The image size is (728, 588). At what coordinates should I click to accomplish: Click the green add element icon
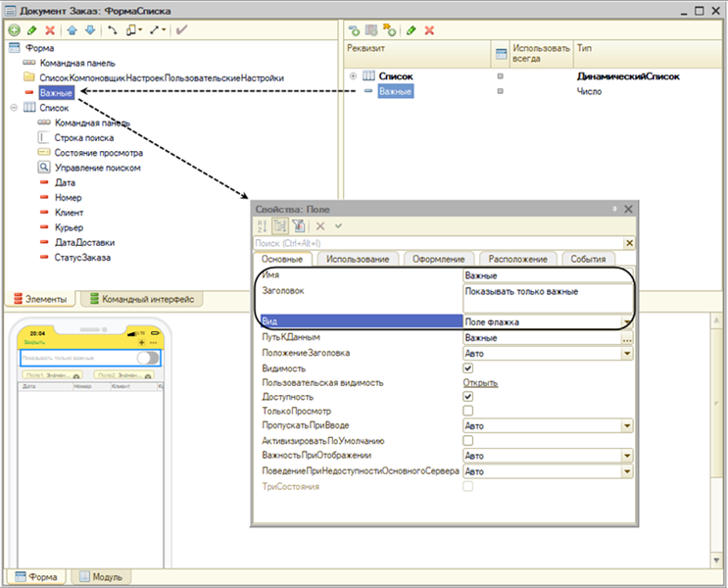pyautogui.click(x=14, y=31)
